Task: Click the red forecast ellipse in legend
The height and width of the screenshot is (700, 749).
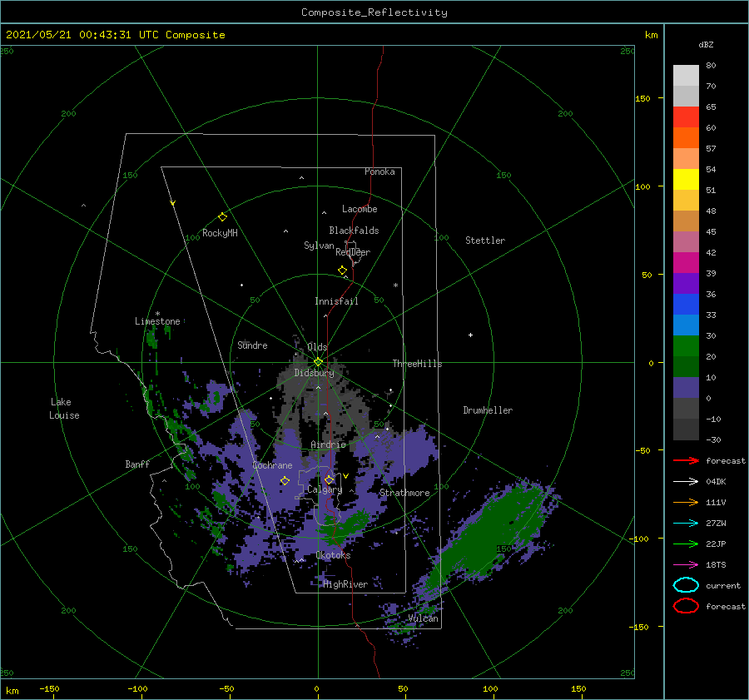Action: (x=686, y=606)
